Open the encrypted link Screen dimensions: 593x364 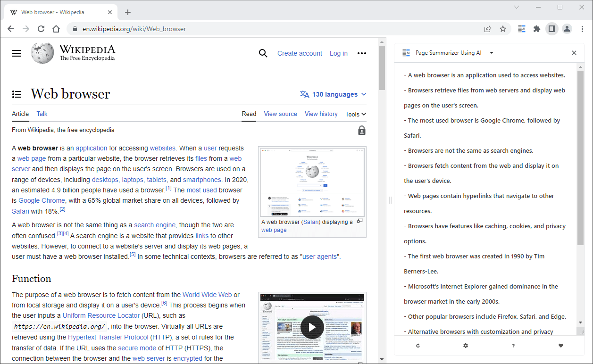pyautogui.click(x=188, y=358)
